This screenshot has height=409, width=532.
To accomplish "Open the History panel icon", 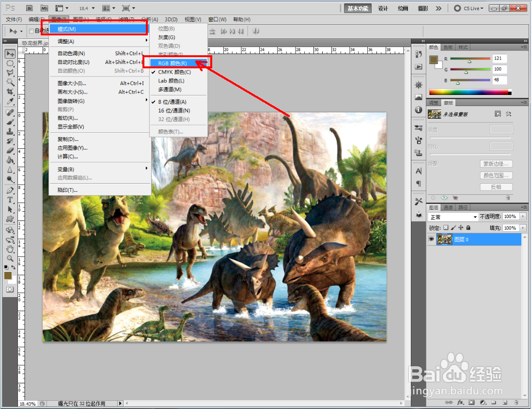I will pos(418,54).
